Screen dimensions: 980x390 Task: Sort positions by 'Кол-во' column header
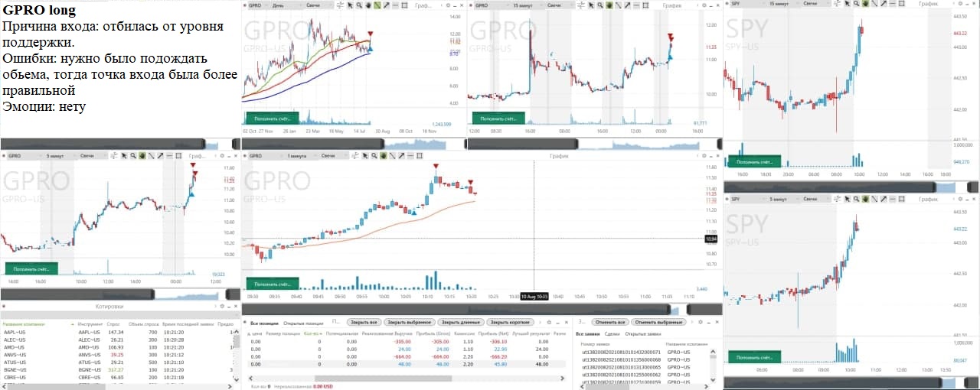pyautogui.click(x=312, y=334)
